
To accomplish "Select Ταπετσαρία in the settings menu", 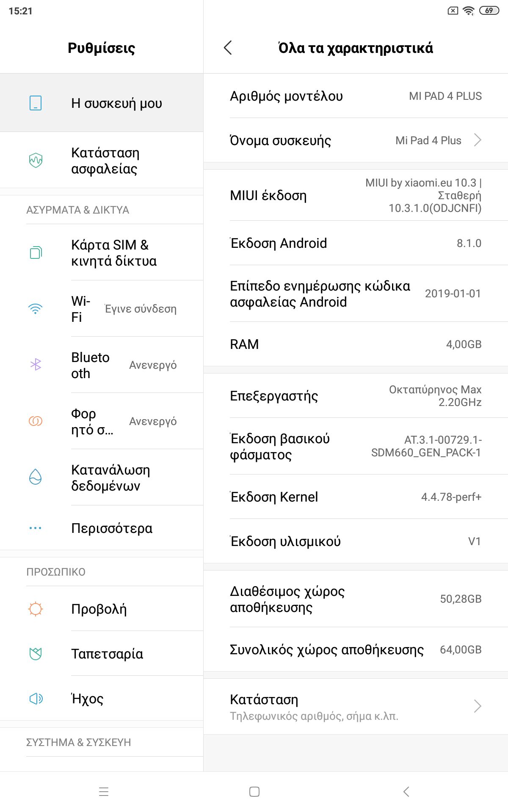I will [x=107, y=654].
